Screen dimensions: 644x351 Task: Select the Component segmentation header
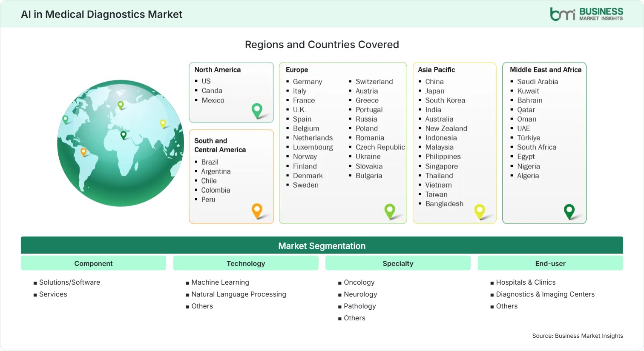pyautogui.click(x=93, y=263)
